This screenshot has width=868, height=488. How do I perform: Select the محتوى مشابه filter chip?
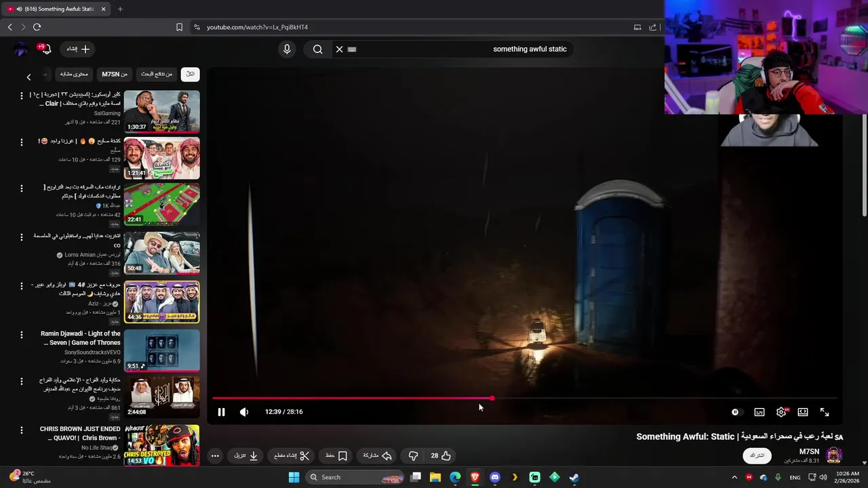point(74,74)
